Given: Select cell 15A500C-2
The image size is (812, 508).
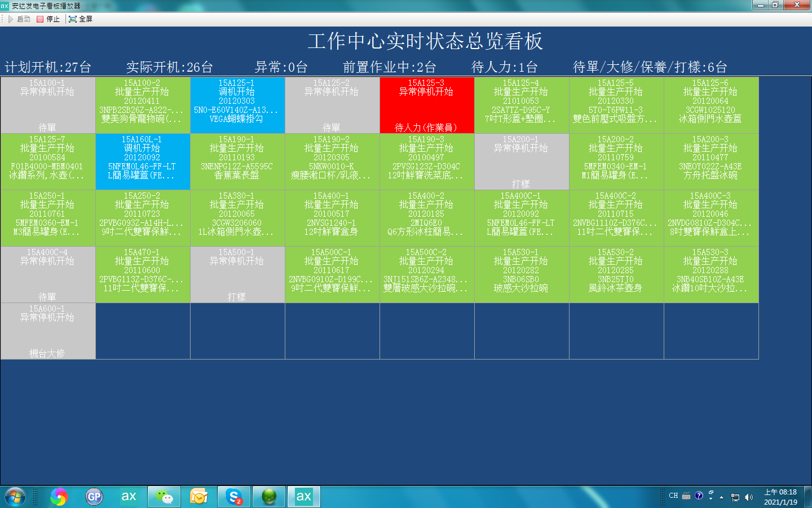Looking at the screenshot, I should (x=427, y=274).
